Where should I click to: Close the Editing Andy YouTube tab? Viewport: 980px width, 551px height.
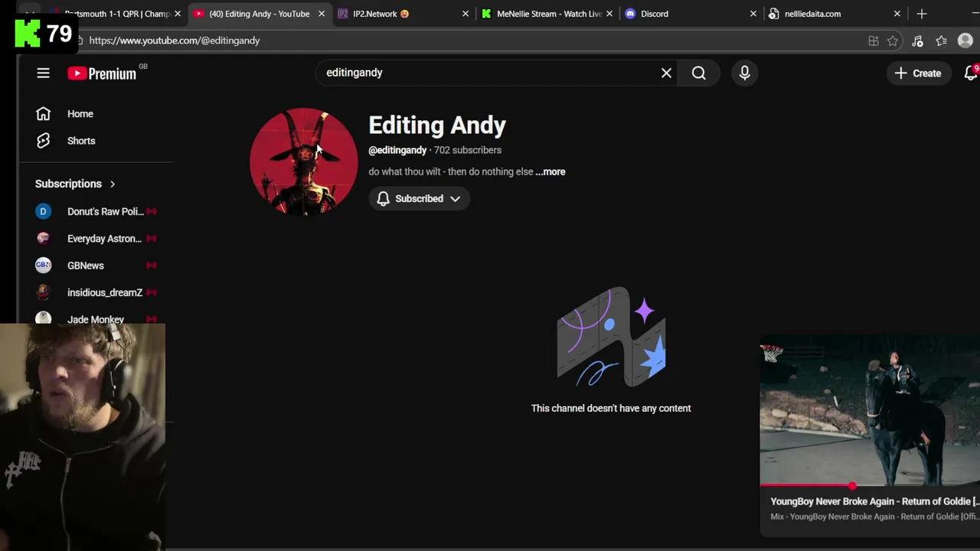pos(322,14)
